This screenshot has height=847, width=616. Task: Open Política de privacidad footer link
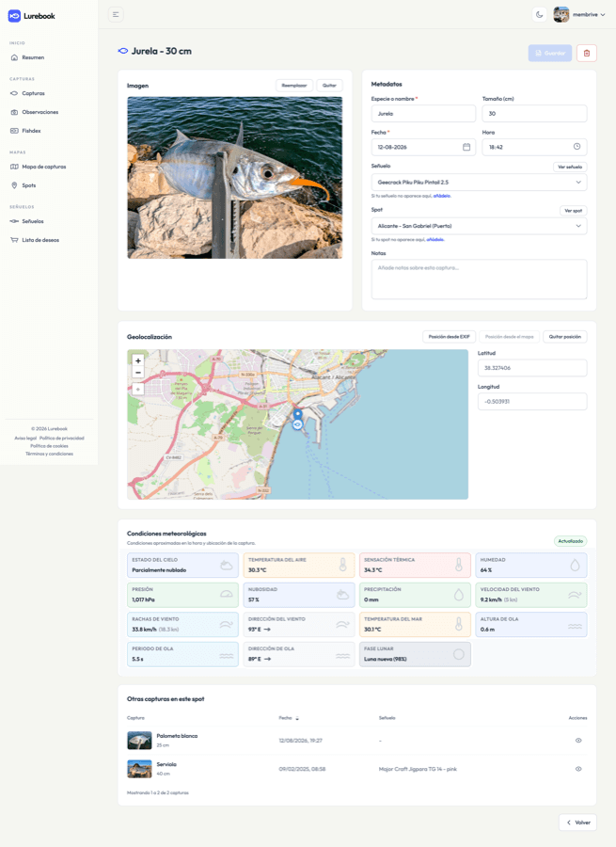(61, 438)
